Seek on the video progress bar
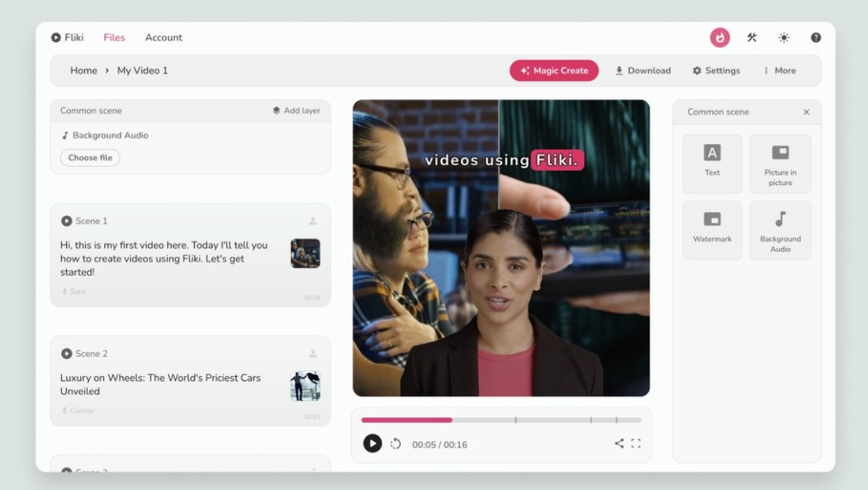This screenshot has height=490, width=868. 501,420
